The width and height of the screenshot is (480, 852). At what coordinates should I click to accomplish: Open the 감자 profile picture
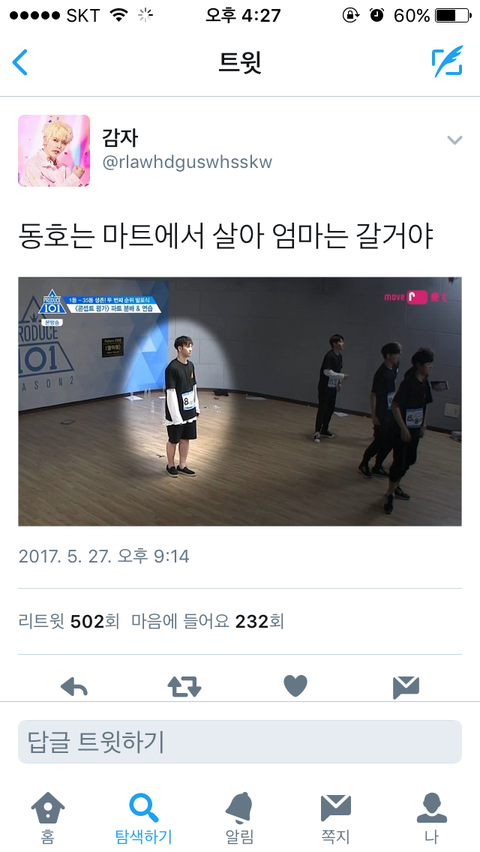pyautogui.click(x=54, y=151)
